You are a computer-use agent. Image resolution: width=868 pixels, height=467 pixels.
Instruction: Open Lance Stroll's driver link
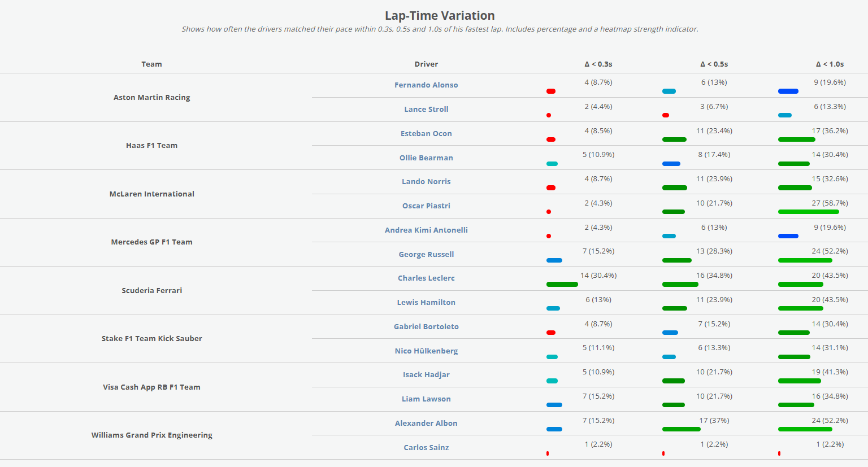[x=426, y=109]
